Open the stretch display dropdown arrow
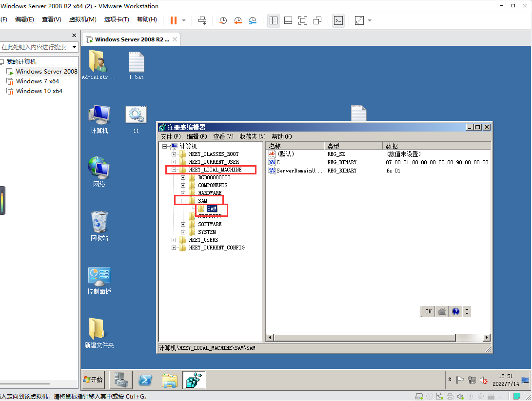Screen dimensions: 532x401 [370, 20]
